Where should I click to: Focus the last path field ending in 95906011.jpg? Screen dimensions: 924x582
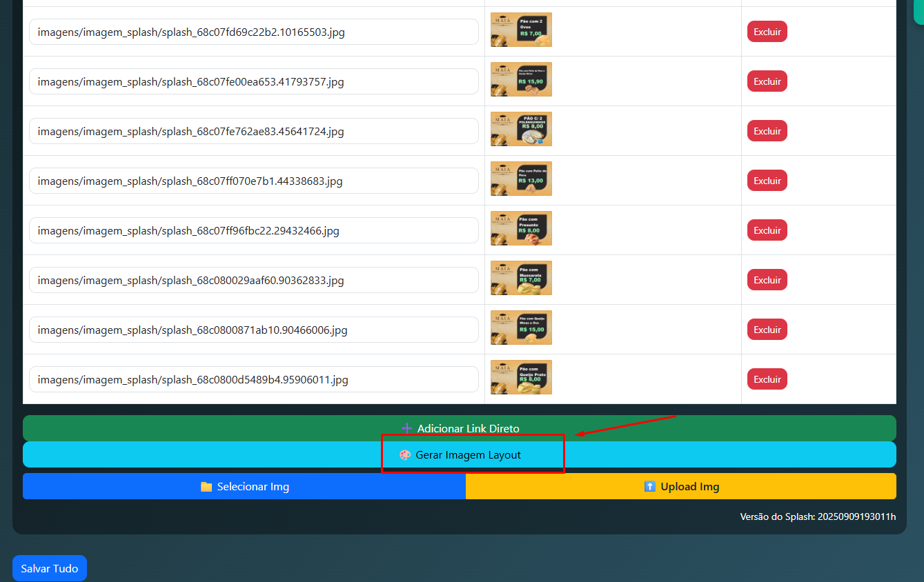253,379
